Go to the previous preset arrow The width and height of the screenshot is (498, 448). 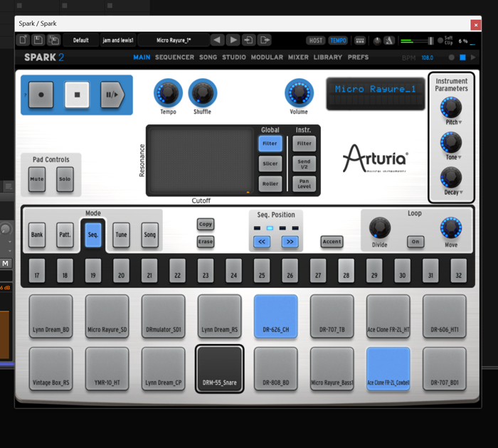[217, 40]
